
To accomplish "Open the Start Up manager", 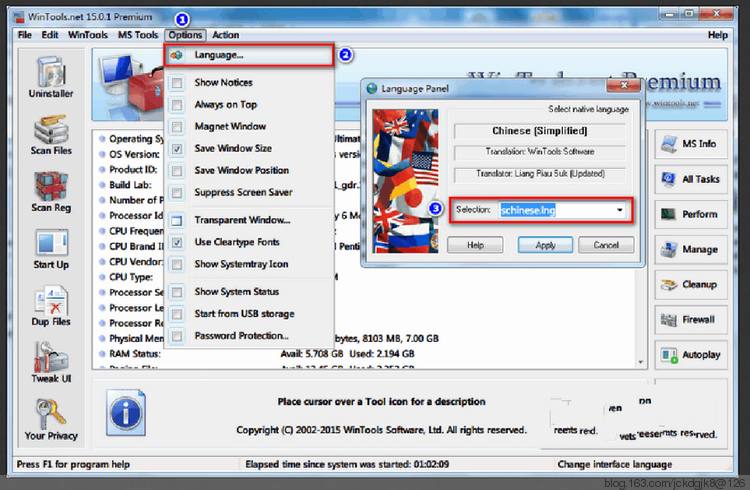I will tap(51, 249).
